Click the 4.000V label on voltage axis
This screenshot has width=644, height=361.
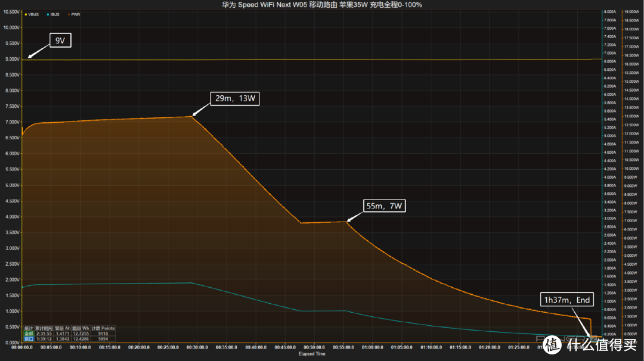coord(13,217)
